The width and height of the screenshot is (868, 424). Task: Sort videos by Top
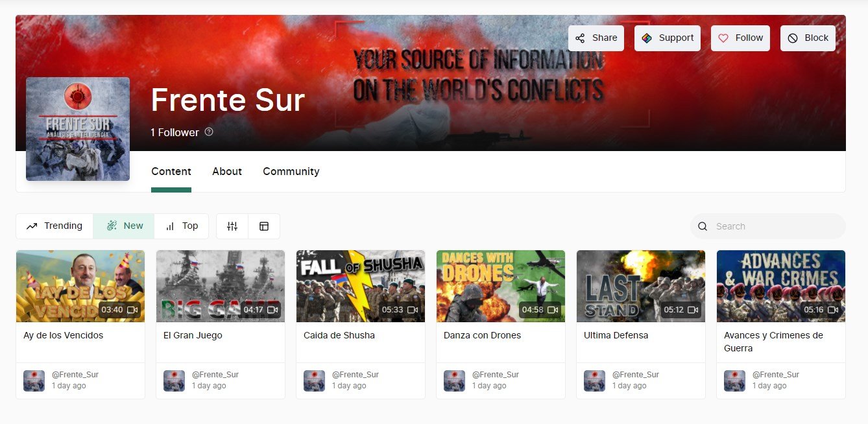tap(181, 226)
